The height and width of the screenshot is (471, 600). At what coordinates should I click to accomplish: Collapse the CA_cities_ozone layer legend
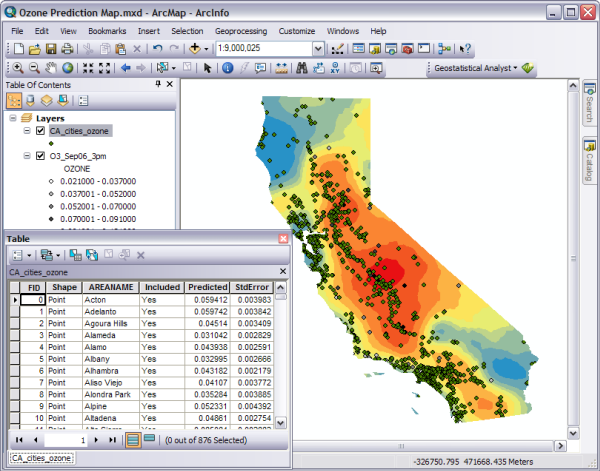[x=27, y=131]
